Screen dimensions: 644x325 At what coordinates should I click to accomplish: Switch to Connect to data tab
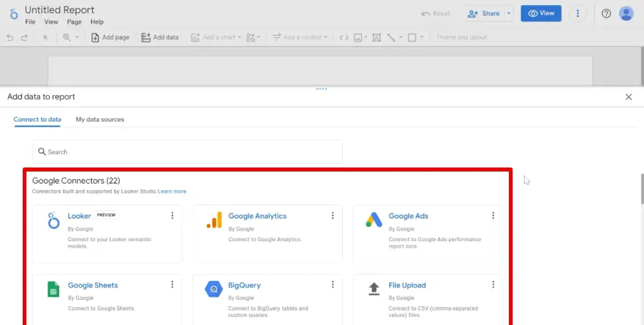click(x=37, y=119)
